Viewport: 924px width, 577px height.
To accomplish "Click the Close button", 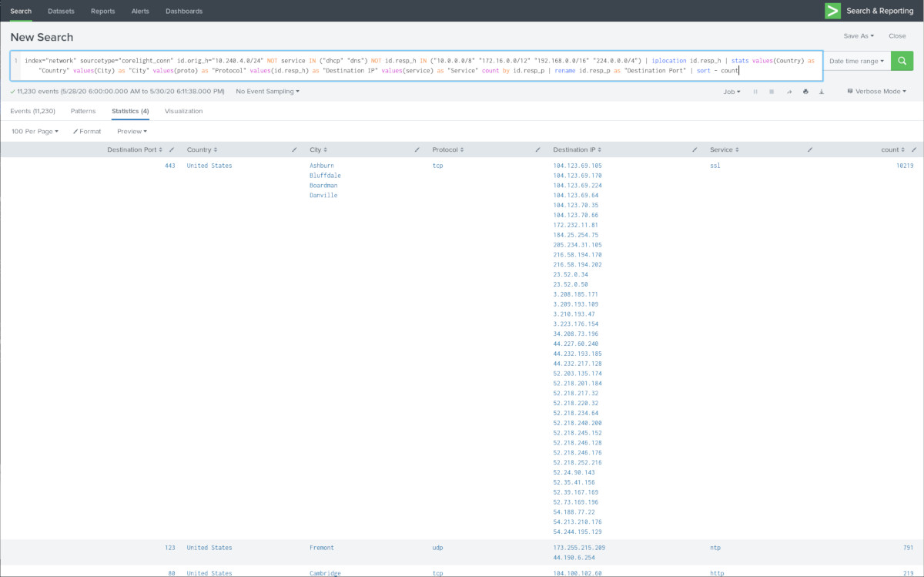I will click(897, 35).
